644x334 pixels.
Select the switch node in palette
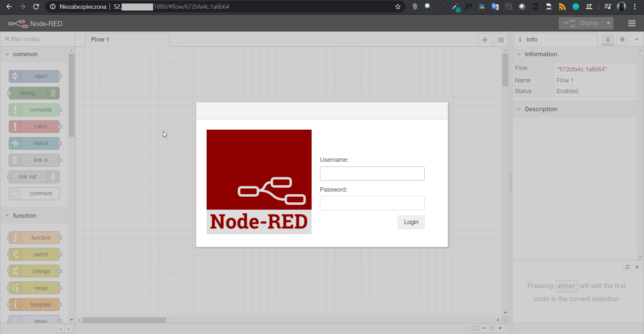[x=34, y=255]
